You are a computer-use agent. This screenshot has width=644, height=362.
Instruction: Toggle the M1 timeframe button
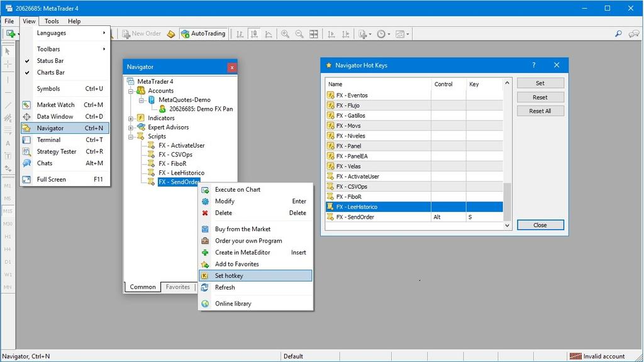click(x=8, y=186)
